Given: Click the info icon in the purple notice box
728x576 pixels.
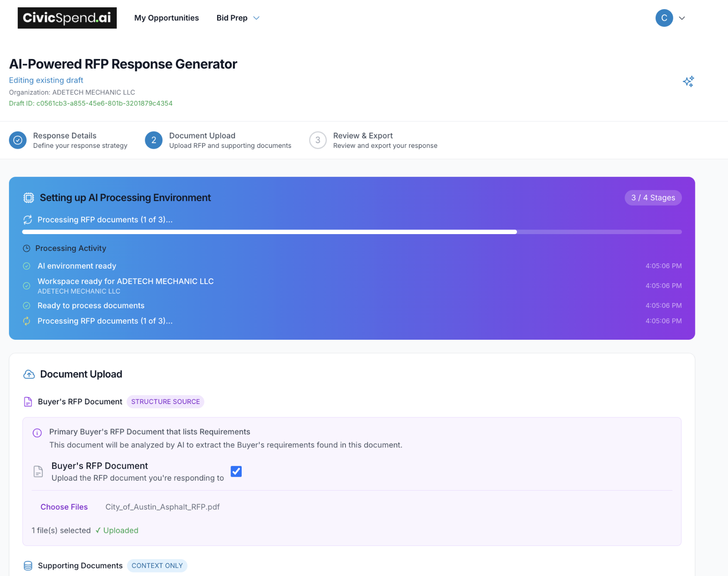Looking at the screenshot, I should tap(37, 433).
